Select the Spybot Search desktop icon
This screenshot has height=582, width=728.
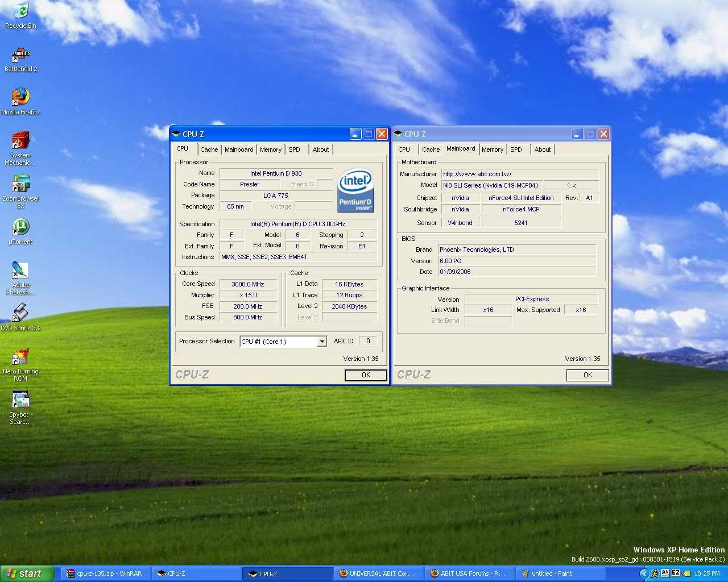20,408
